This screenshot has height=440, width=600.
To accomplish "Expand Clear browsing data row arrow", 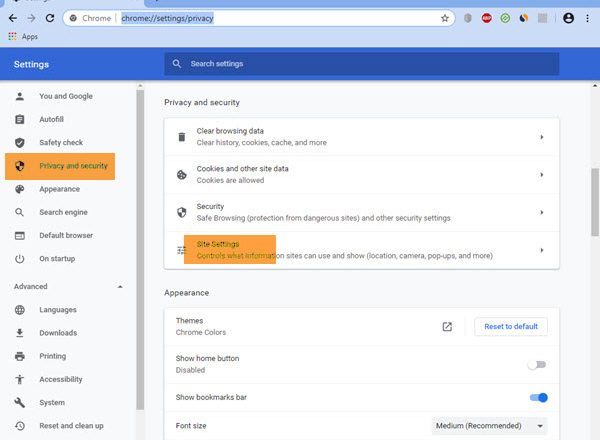I will (541, 137).
